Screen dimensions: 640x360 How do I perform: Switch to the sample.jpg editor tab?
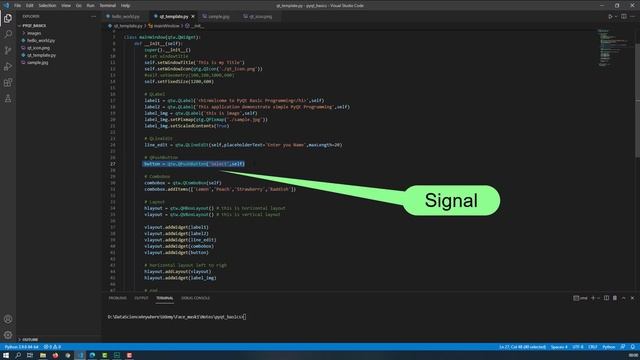click(218, 16)
